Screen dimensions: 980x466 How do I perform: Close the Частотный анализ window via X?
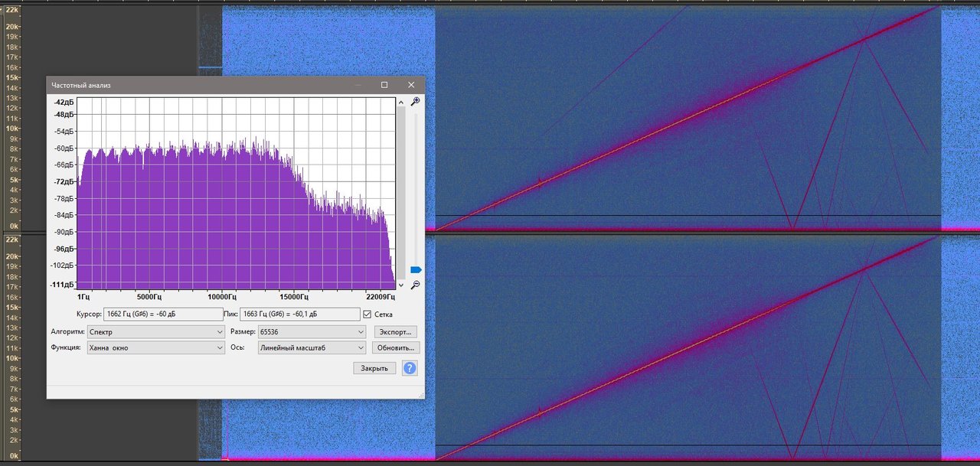411,85
